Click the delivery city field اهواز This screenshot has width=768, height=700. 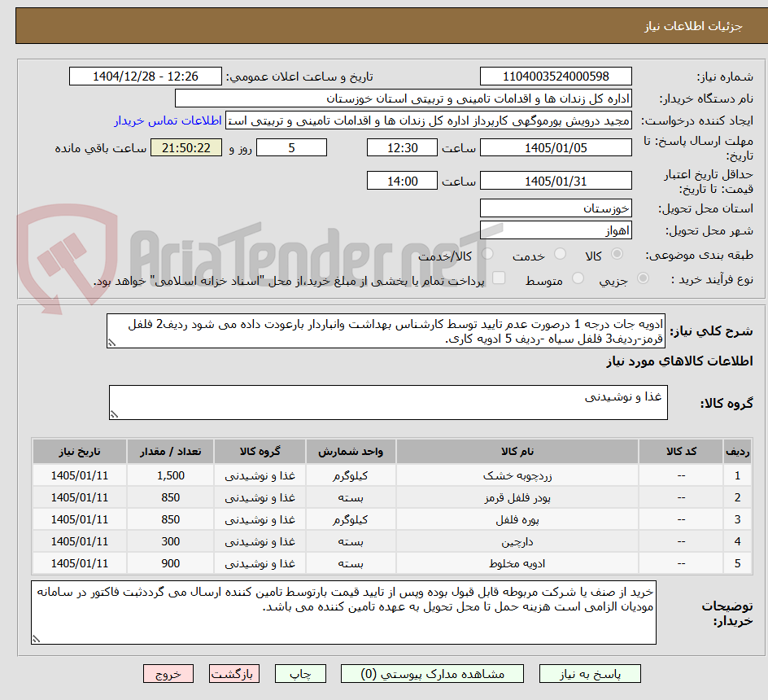point(556,230)
